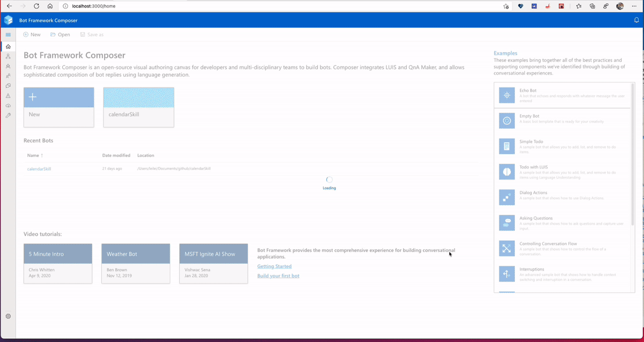Select the Todo with LUIS example title
The image size is (644, 342).
[535, 167]
